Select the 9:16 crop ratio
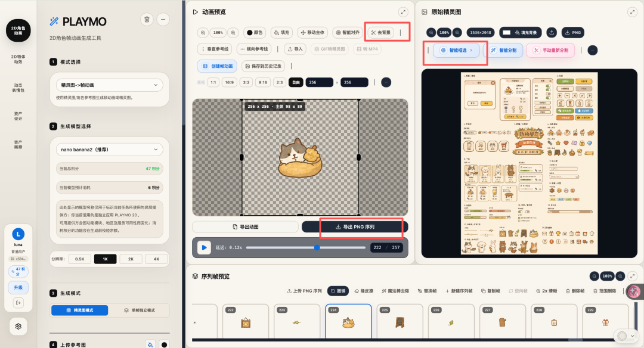644x348 pixels. (263, 82)
